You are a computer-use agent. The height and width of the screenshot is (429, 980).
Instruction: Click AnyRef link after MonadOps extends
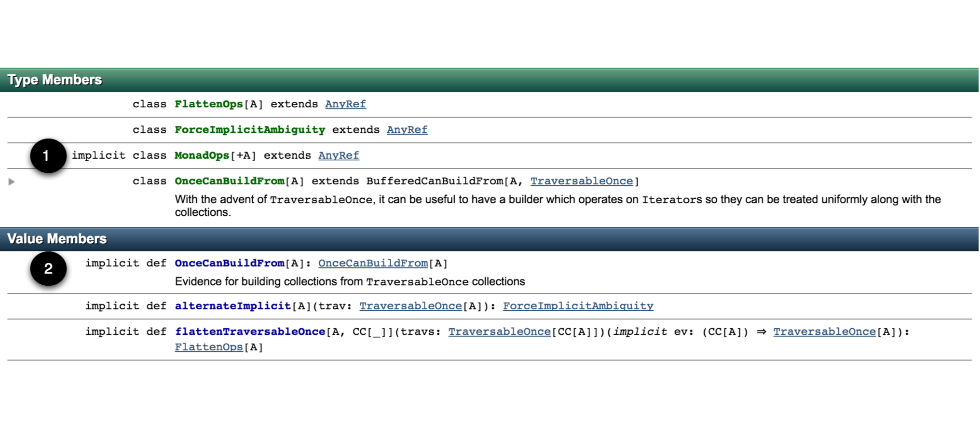click(x=339, y=155)
